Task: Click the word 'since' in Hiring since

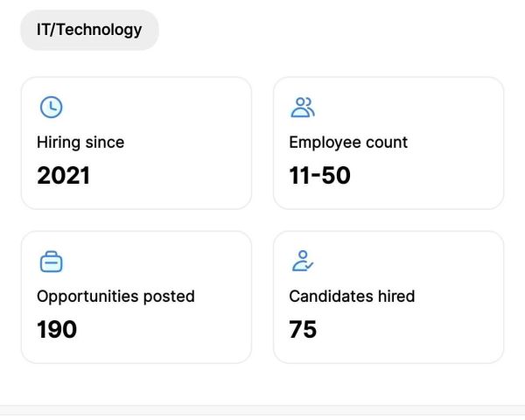Action: click(105, 143)
